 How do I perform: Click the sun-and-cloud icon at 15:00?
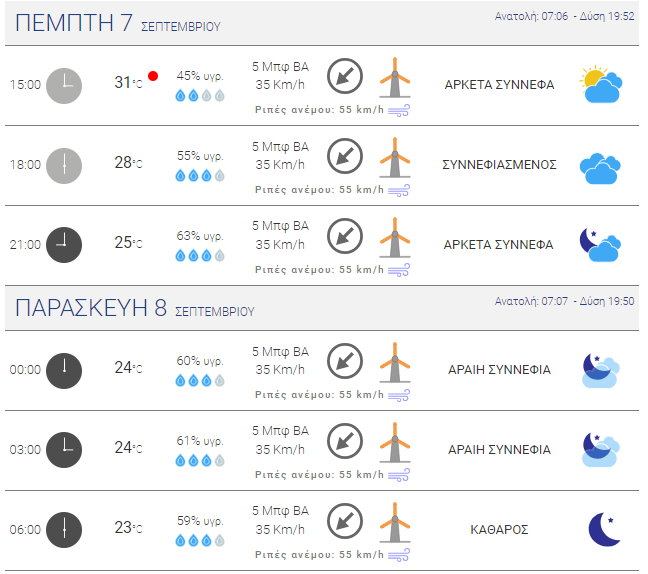click(601, 84)
